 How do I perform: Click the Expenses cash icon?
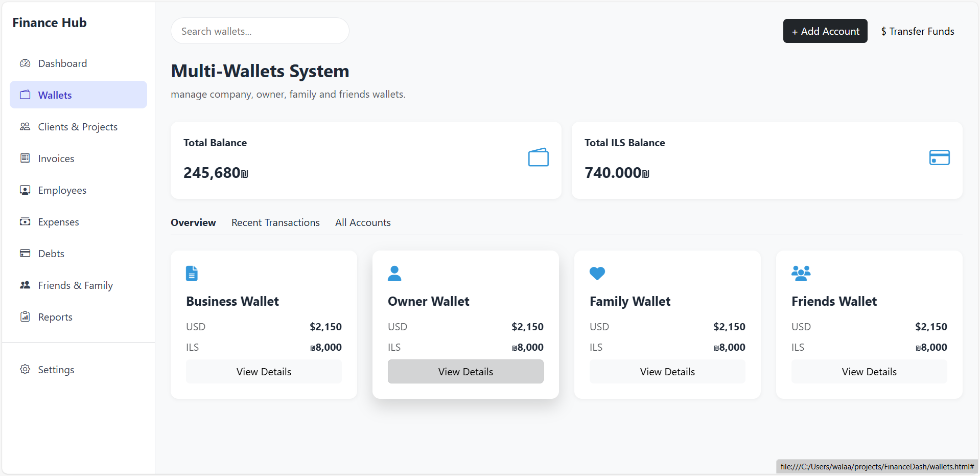pyautogui.click(x=25, y=222)
